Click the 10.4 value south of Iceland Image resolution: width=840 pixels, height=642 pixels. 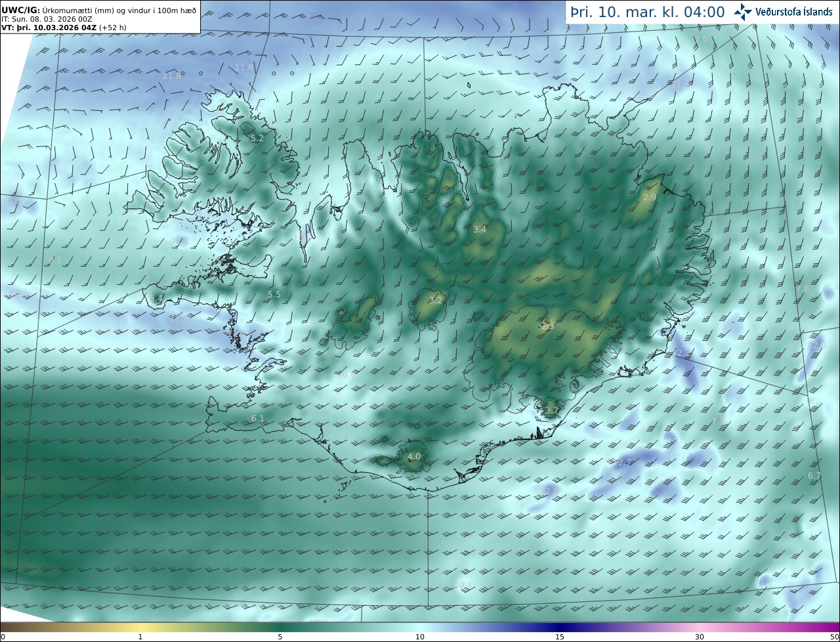[x=463, y=585]
